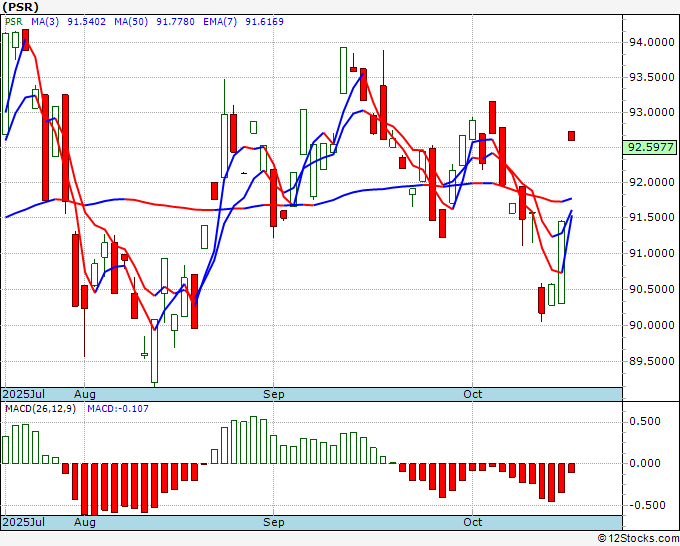Click the (PSR) chart title
Image resolution: width=680 pixels, height=546 pixels.
[20, 7]
